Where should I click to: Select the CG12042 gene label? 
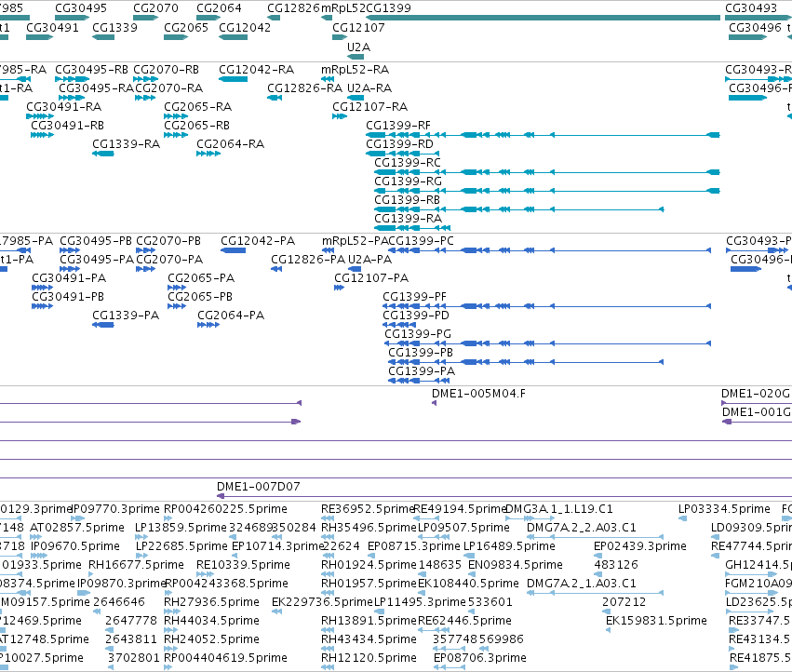pos(245,27)
